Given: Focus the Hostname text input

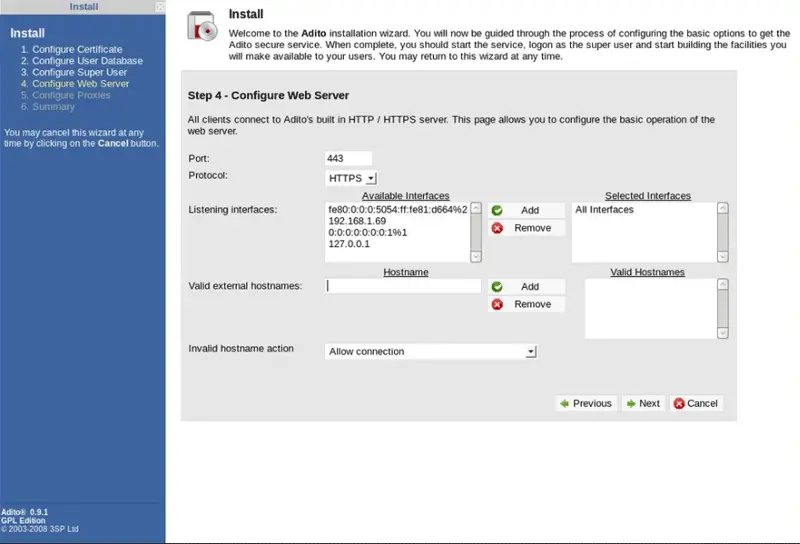Looking at the screenshot, I should [403, 286].
